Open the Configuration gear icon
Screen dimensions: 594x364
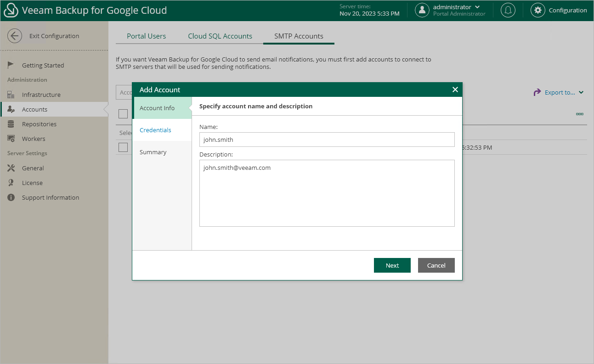pyautogui.click(x=538, y=10)
